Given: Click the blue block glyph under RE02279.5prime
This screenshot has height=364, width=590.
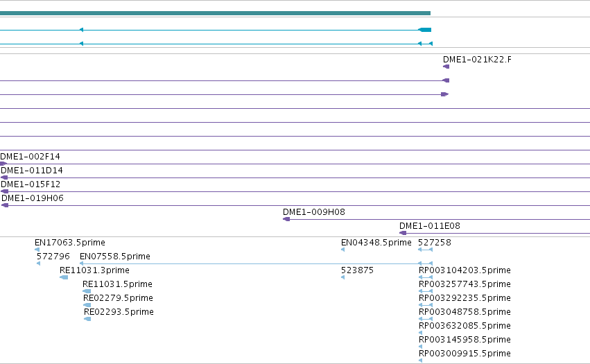Looking at the screenshot, I should coord(87,305).
